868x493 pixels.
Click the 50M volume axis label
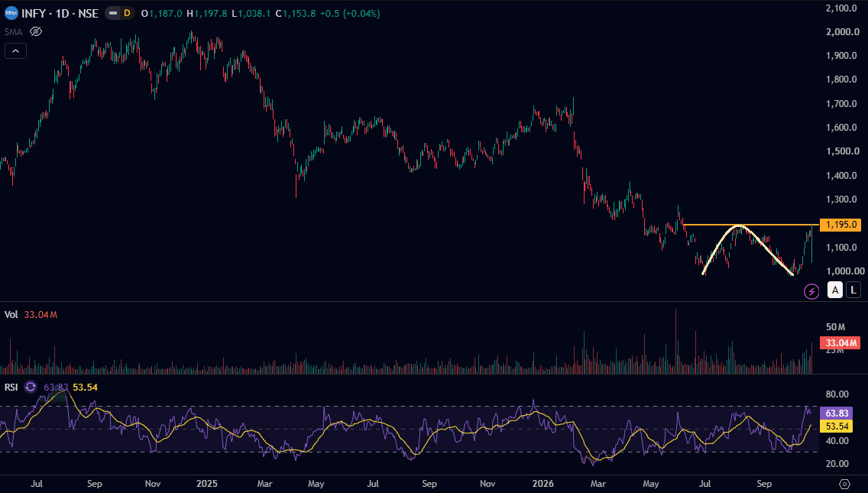[835, 327]
